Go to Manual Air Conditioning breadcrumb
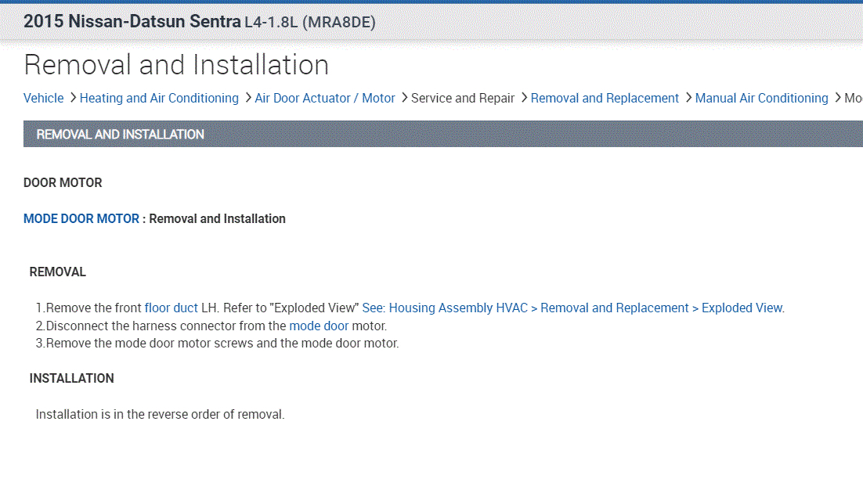Viewport: 863px width, 504px height. tap(761, 98)
